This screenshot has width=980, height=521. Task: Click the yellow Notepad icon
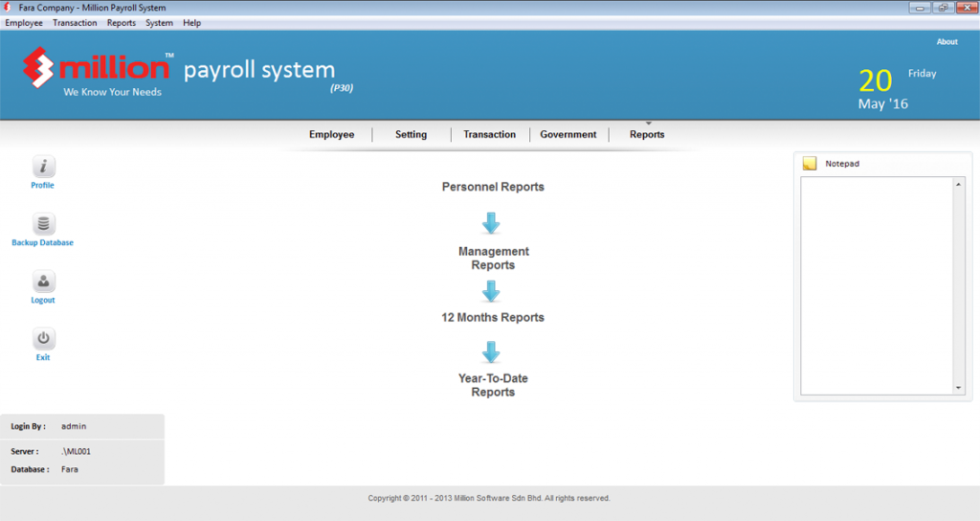point(810,164)
